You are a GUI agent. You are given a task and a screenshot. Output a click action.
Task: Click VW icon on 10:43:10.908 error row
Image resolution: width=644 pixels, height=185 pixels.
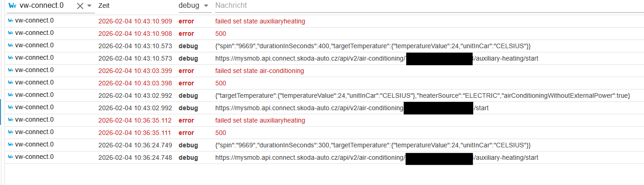pyautogui.click(x=10, y=34)
